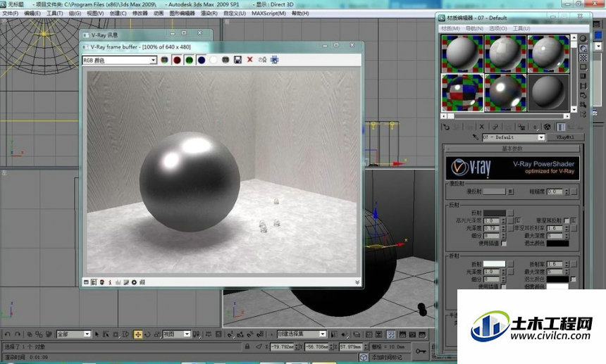
Task: Toggle selection lock padlock icon
Action: coord(247,346)
